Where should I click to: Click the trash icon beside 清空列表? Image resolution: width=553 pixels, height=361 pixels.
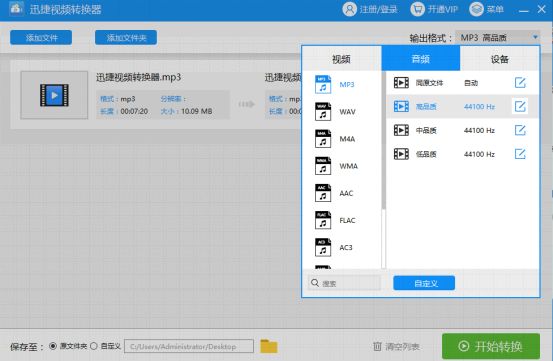377,346
